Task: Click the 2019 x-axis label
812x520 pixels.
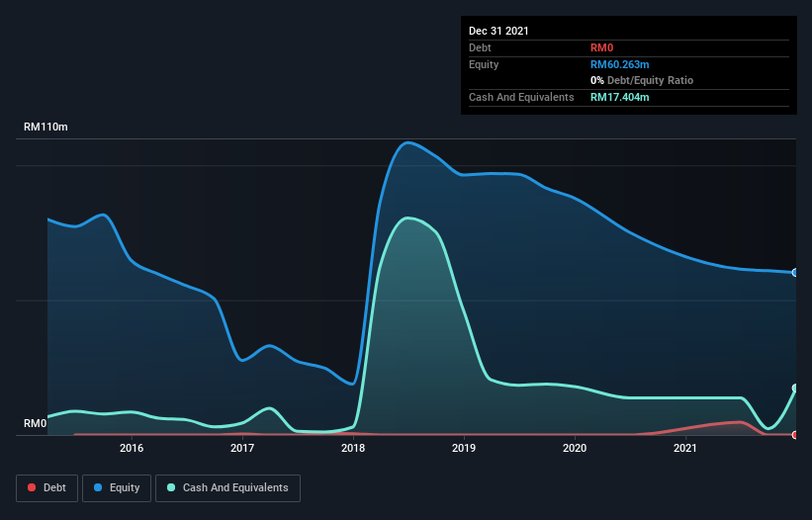Action: [x=464, y=448]
